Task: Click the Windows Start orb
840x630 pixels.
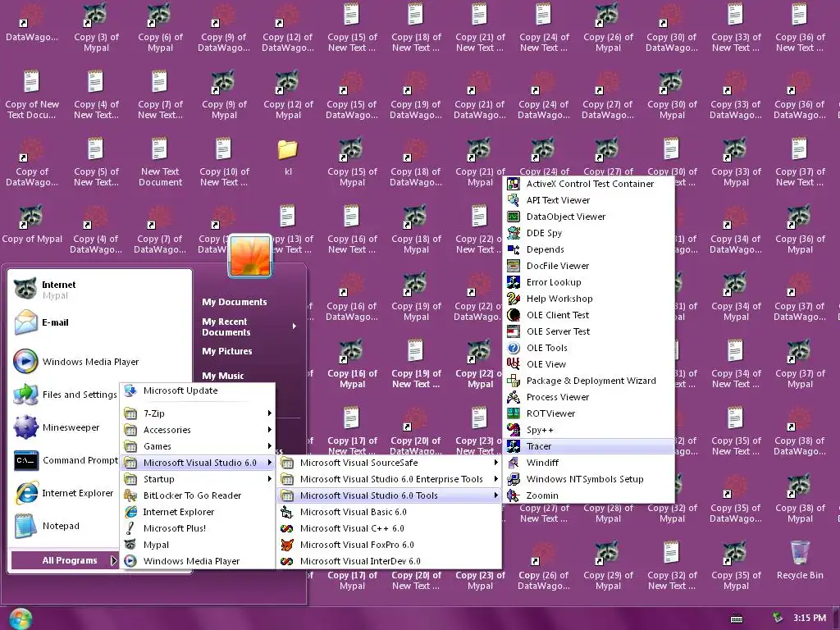Action: (x=21, y=619)
